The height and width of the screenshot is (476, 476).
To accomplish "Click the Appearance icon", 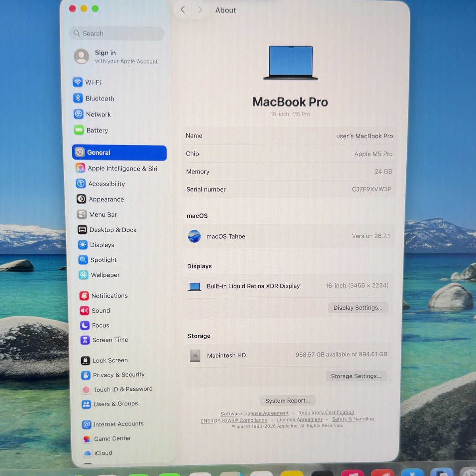I will point(81,199).
